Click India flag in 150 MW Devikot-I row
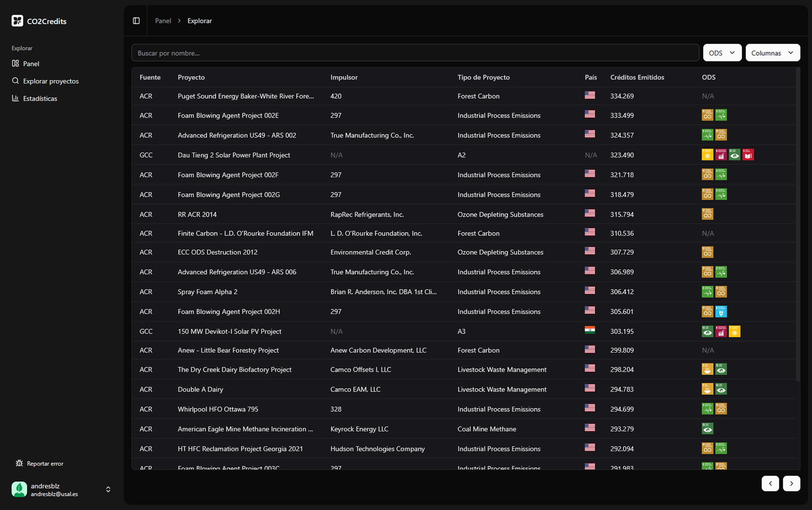This screenshot has height=510, width=812. tap(590, 330)
